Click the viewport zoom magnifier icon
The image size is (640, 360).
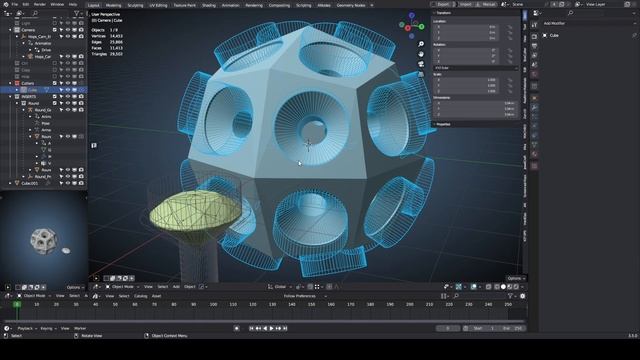421,44
